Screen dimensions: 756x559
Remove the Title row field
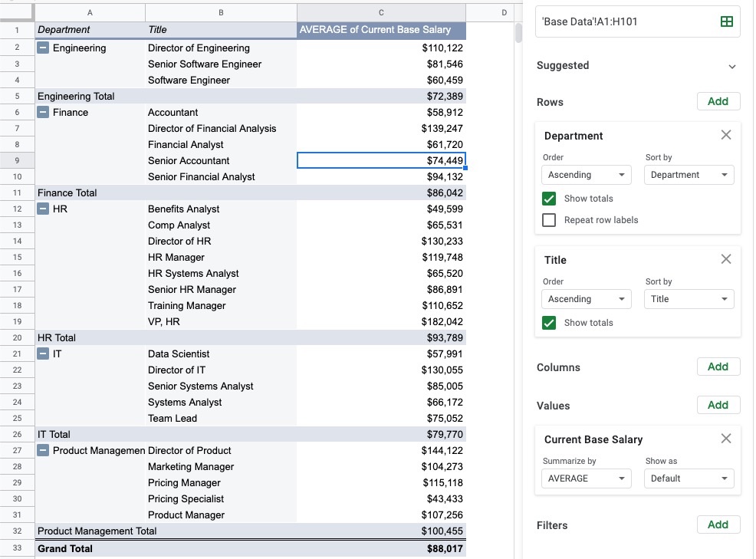[725, 258]
